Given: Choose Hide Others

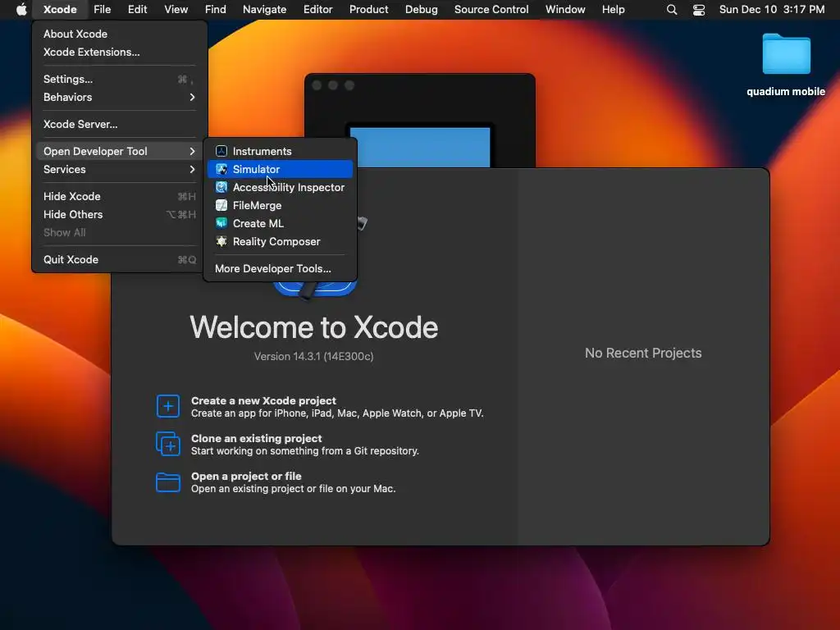Looking at the screenshot, I should click(120, 214).
